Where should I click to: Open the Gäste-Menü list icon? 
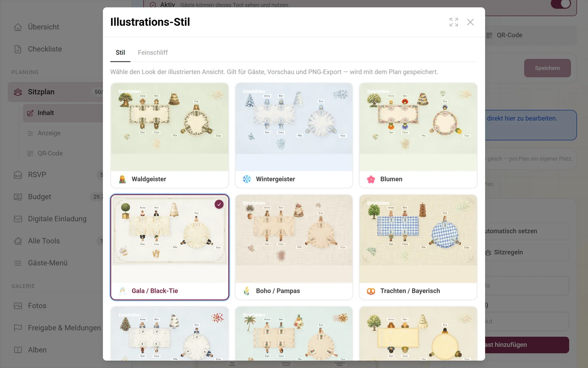click(18, 263)
